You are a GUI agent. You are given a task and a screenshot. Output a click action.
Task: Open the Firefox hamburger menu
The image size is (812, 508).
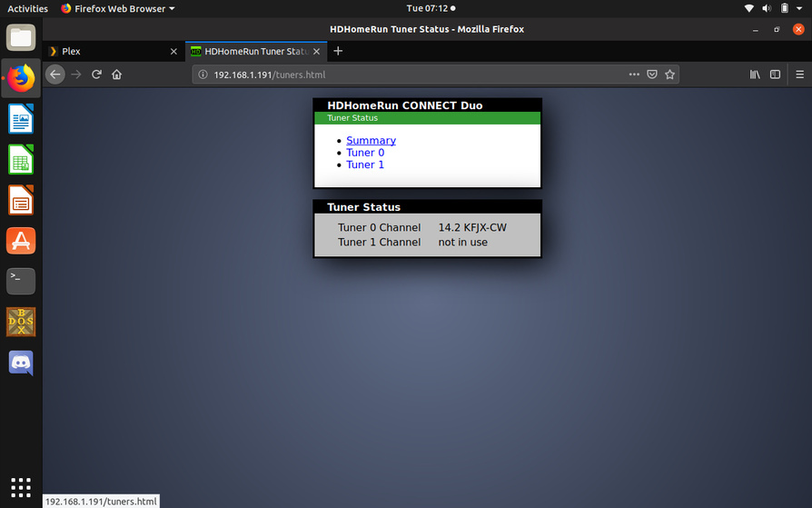pos(799,75)
